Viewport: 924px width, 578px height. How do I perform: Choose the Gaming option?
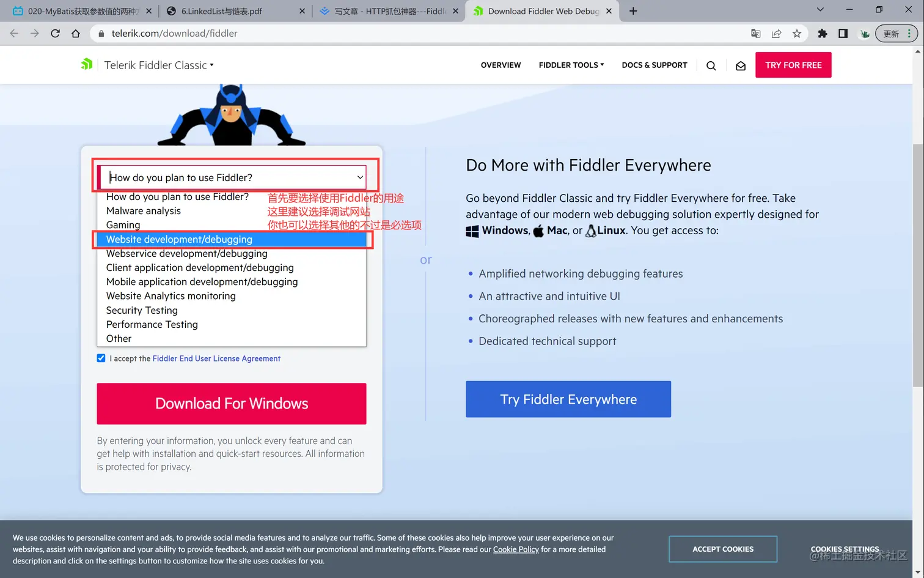[232, 225]
